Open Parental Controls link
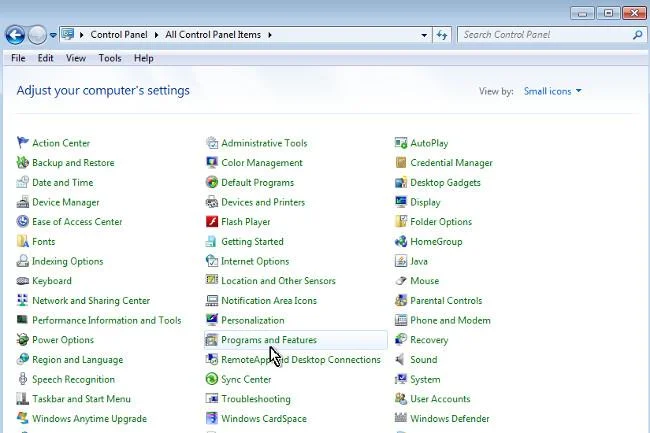Screen dimensions: 650x433 click(x=446, y=300)
